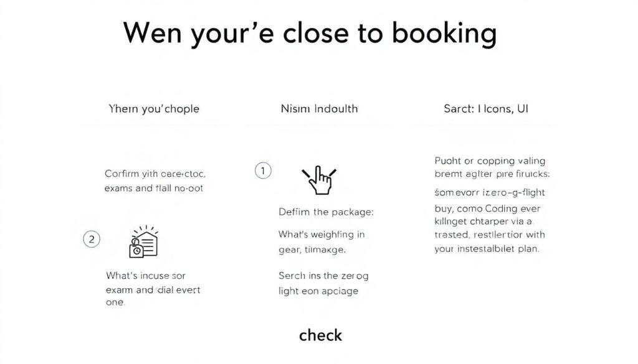
Task: Click the "som evorr izero-g-flight" line
Action: tap(488, 193)
